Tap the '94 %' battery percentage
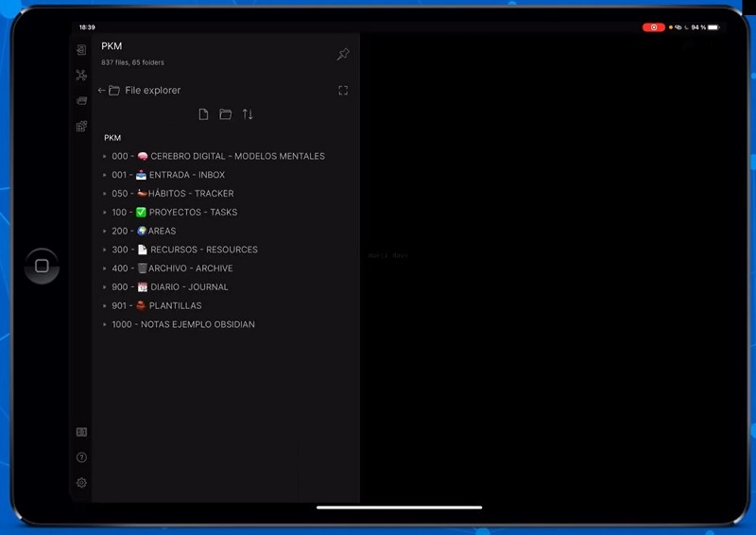This screenshot has height=535, width=756. 698,27
